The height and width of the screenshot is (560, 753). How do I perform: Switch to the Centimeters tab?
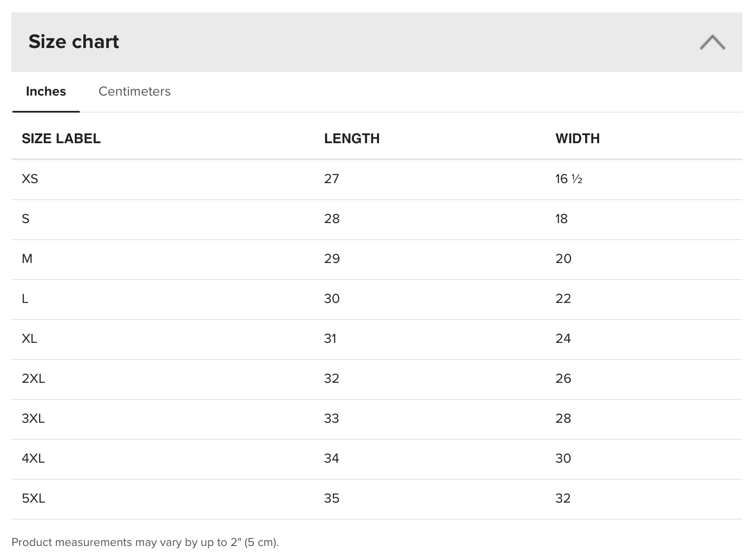(134, 91)
